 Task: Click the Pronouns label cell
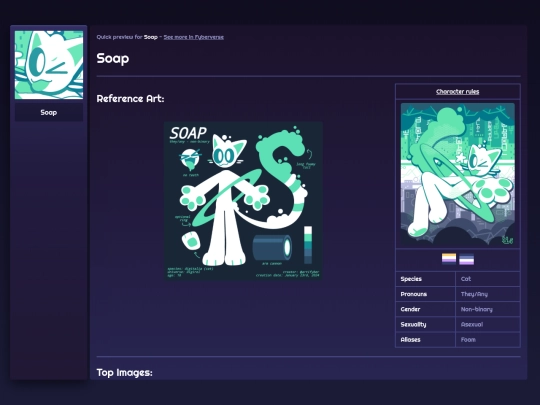tap(426, 294)
